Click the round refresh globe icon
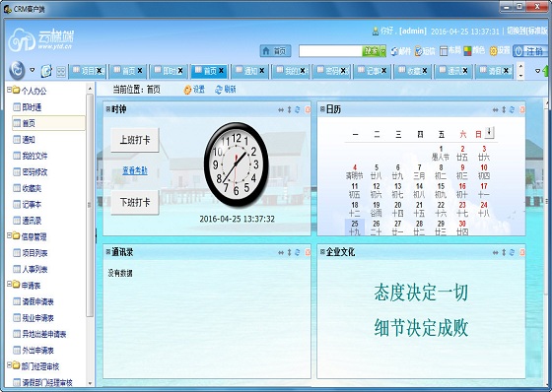552x392 pixels. coord(17,70)
